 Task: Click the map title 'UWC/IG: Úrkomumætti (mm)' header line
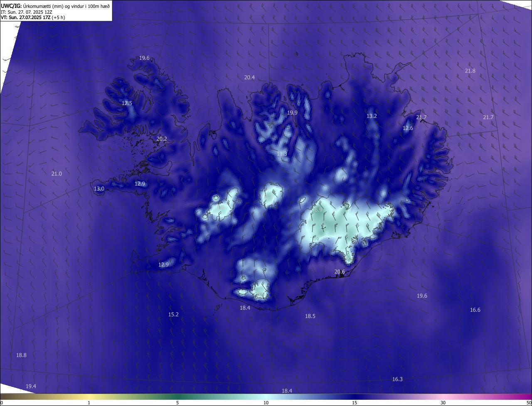pos(55,6)
